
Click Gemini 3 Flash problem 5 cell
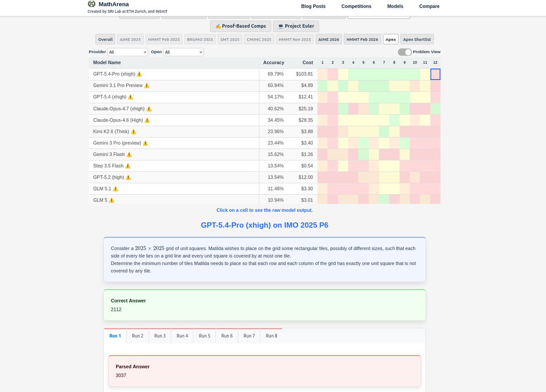tap(364, 155)
